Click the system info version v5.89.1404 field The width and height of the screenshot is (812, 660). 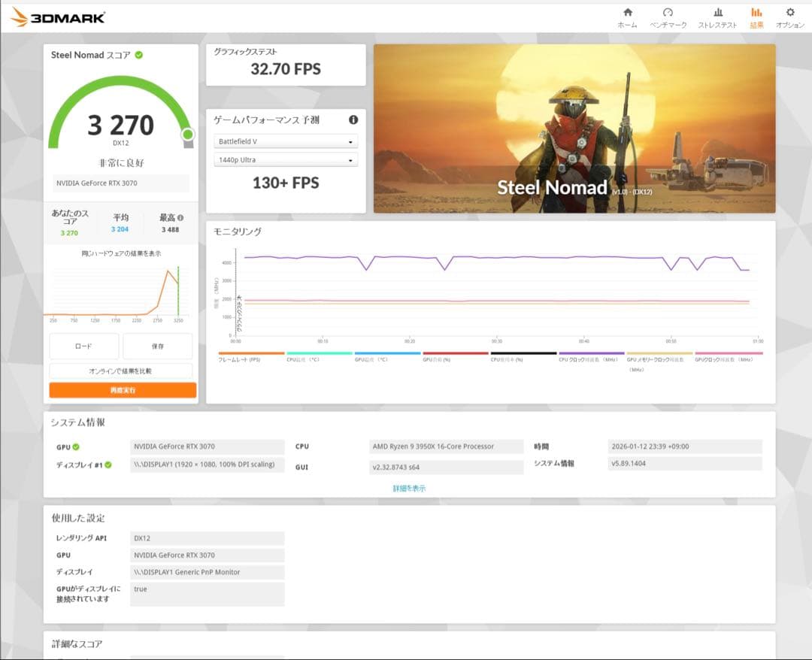(x=685, y=463)
